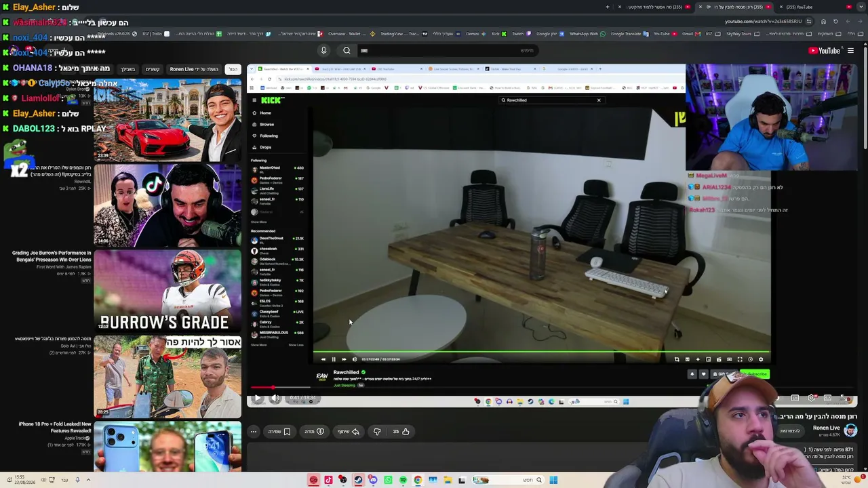Go to Home in Kick sidebar
The height and width of the screenshot is (488, 868).
[x=265, y=113]
